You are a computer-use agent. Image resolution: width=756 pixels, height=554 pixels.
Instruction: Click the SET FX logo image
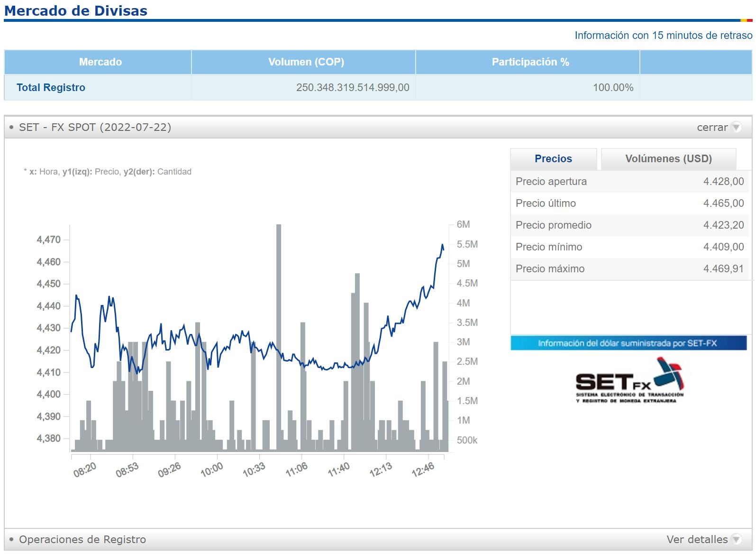click(629, 381)
